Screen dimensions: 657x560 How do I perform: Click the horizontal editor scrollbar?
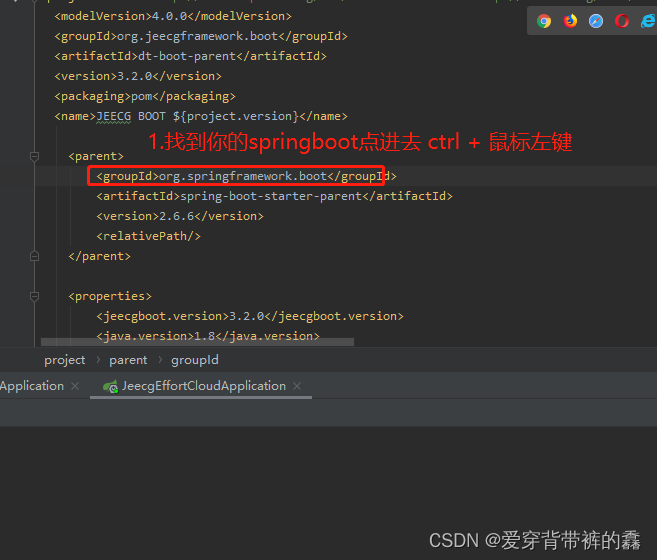197,342
